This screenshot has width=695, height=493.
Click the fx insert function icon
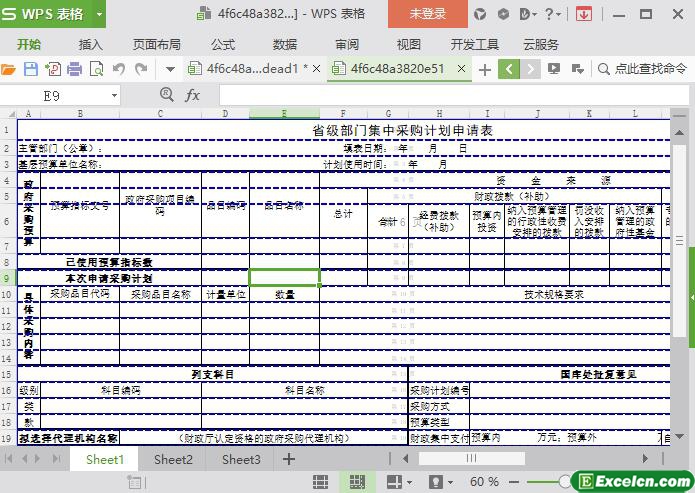point(192,95)
